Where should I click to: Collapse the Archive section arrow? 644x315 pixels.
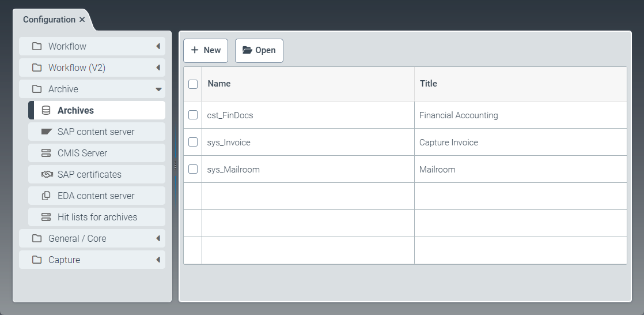(x=158, y=89)
